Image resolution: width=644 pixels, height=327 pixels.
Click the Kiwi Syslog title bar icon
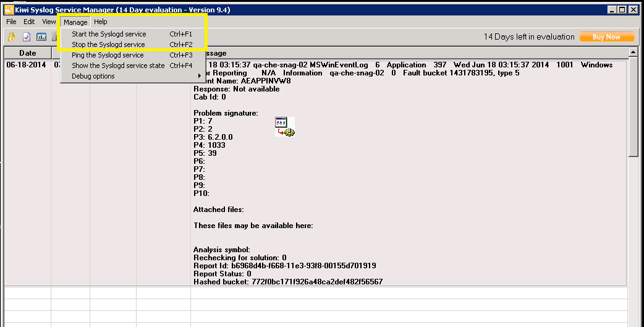[x=8, y=9]
